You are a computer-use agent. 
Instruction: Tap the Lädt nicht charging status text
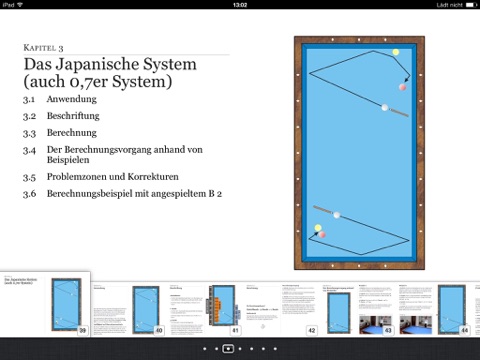click(450, 5)
